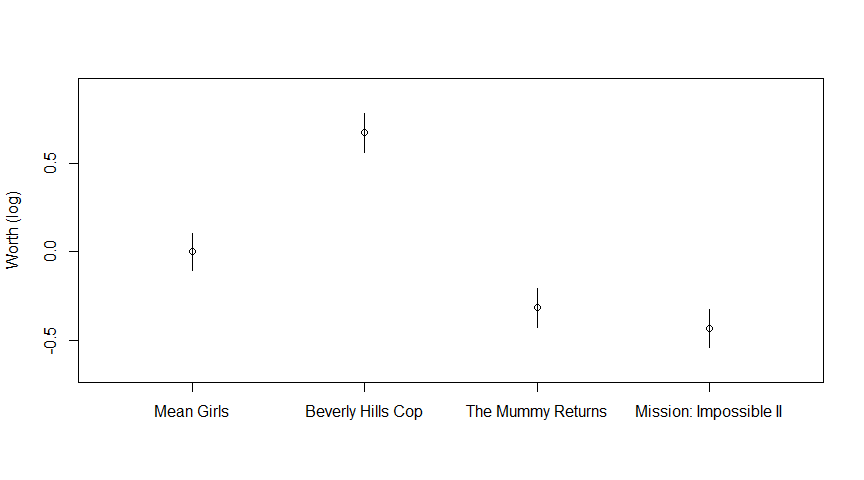Select the Mission: Impossible II axis label
864x480 pixels.
coord(709,412)
